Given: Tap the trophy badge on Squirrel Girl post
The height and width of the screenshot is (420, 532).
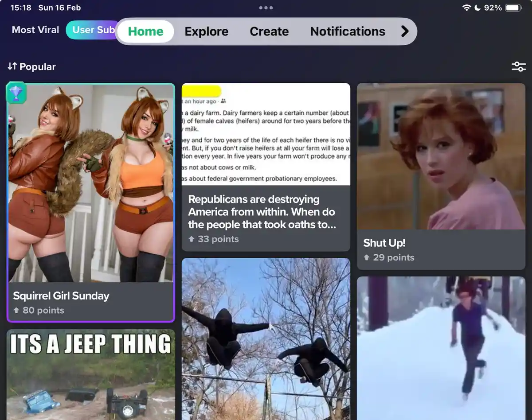Looking at the screenshot, I should pyautogui.click(x=16, y=93).
